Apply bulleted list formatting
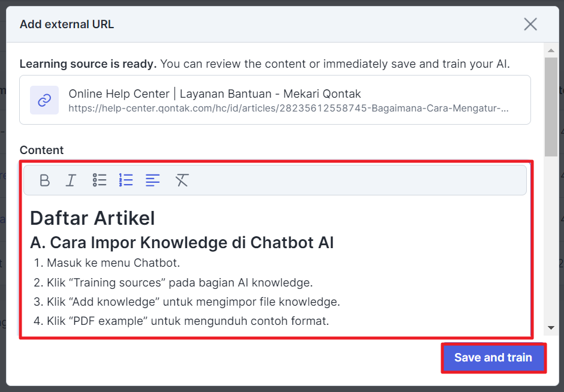This screenshot has width=564, height=392. [99, 180]
